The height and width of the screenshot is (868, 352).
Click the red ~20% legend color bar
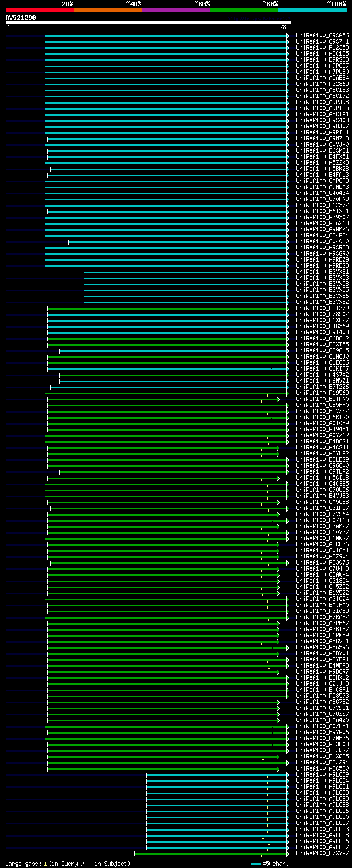pyautogui.click(x=39, y=10)
